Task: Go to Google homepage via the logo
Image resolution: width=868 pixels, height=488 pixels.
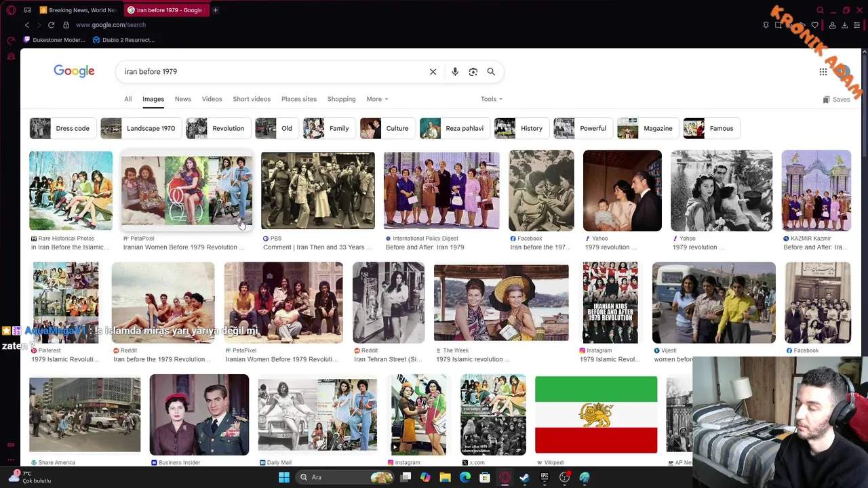Action: pyautogui.click(x=74, y=71)
